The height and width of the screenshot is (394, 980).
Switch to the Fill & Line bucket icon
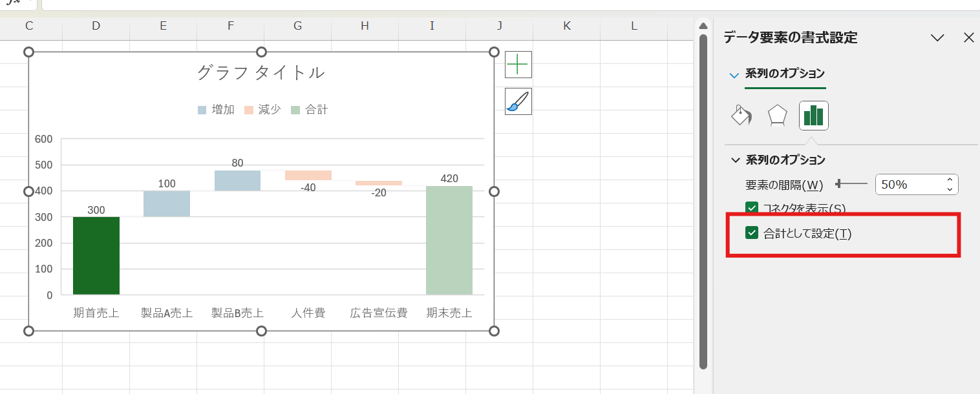741,115
